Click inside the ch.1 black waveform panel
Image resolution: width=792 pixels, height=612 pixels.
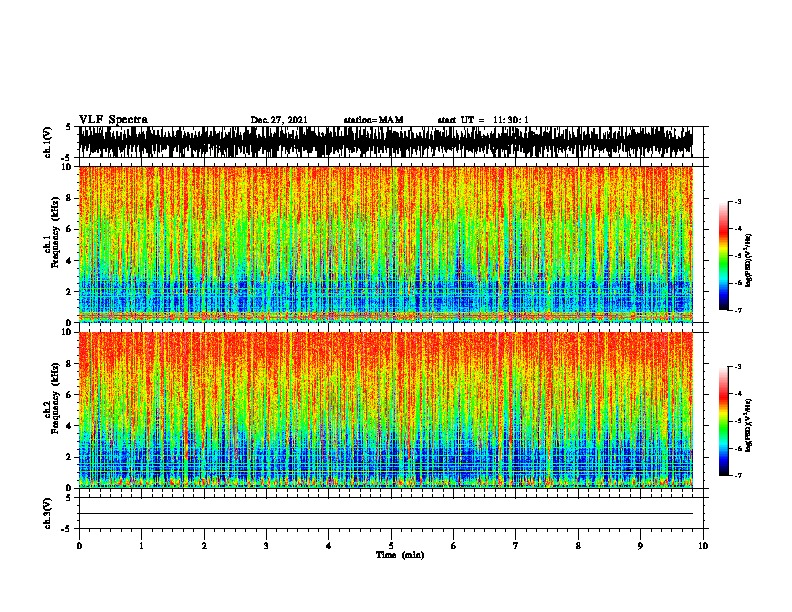coord(386,142)
